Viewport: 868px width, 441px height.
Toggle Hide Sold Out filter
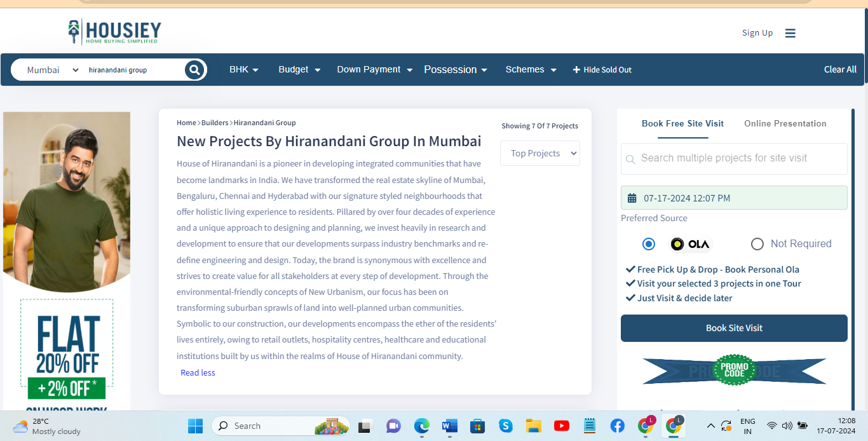click(602, 70)
